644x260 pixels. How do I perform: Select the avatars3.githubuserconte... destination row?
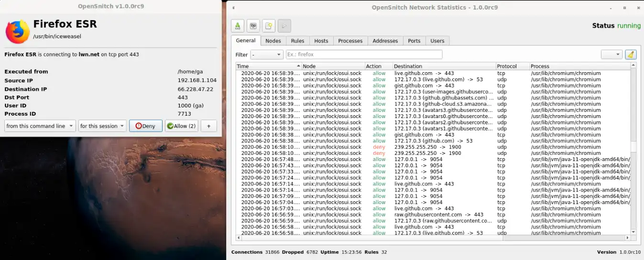pyautogui.click(x=434, y=110)
